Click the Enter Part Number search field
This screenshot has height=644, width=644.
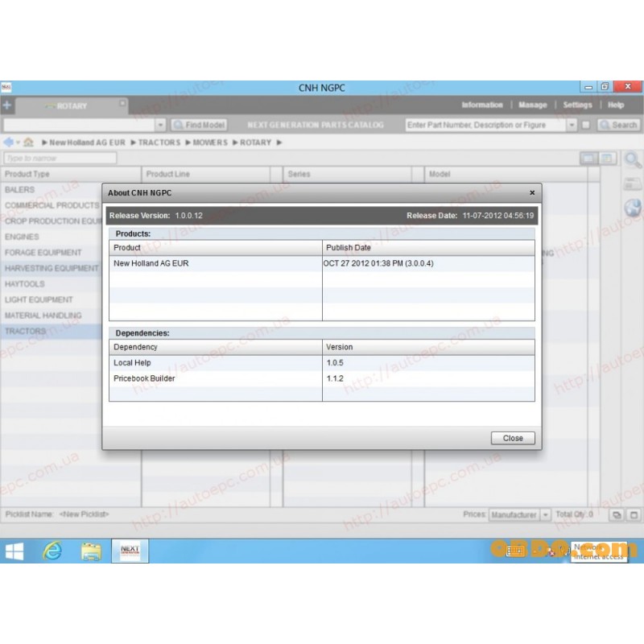pos(486,125)
